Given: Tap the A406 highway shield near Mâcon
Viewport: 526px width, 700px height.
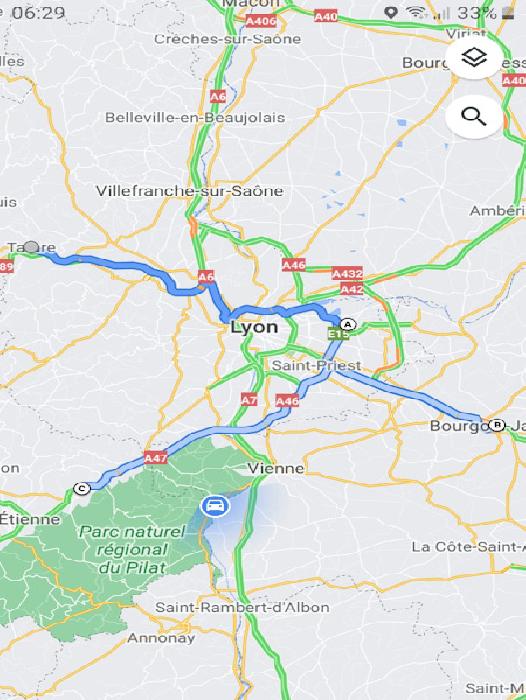Looking at the screenshot, I should click(x=261, y=21).
